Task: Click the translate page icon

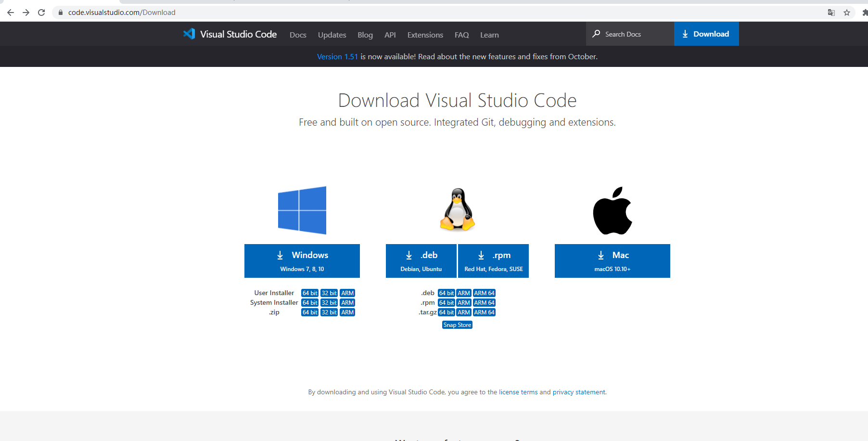Action: [x=831, y=13]
